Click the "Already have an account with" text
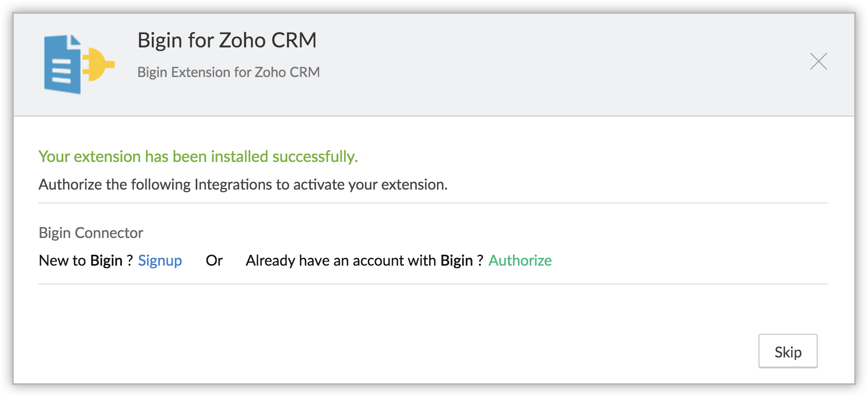Viewport: 868px width, 397px height. pos(341,260)
